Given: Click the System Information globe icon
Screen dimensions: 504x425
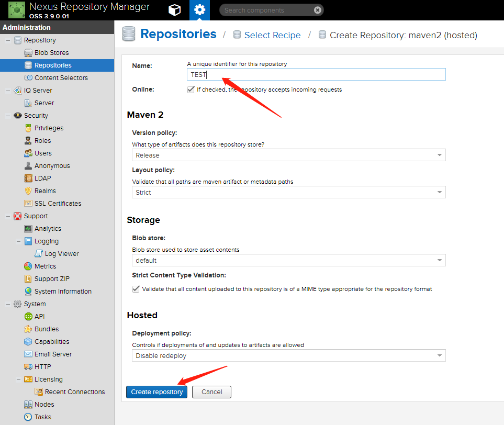Looking at the screenshot, I should 28,291.
